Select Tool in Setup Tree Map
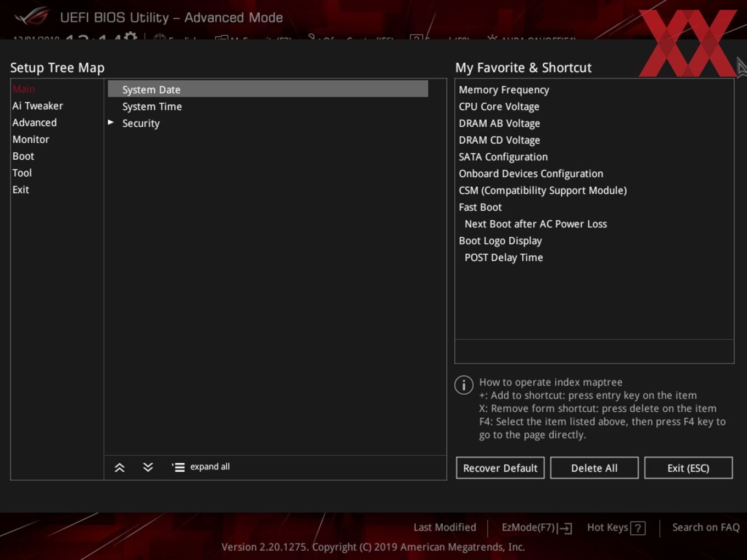Image resolution: width=747 pixels, height=560 pixels. pyautogui.click(x=22, y=173)
